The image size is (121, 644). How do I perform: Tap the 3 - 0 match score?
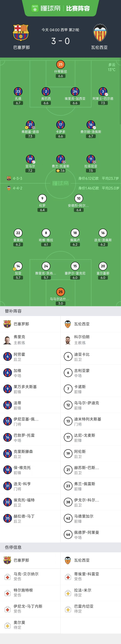point(60,41)
